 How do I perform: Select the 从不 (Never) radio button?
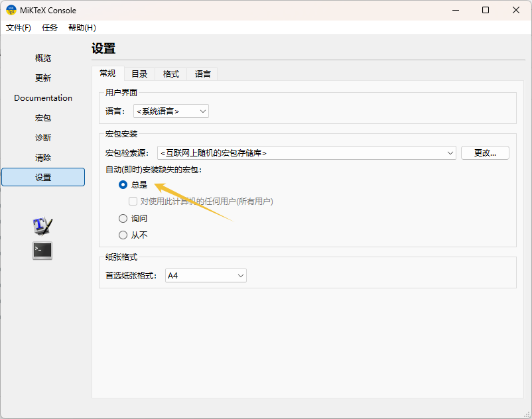[123, 235]
